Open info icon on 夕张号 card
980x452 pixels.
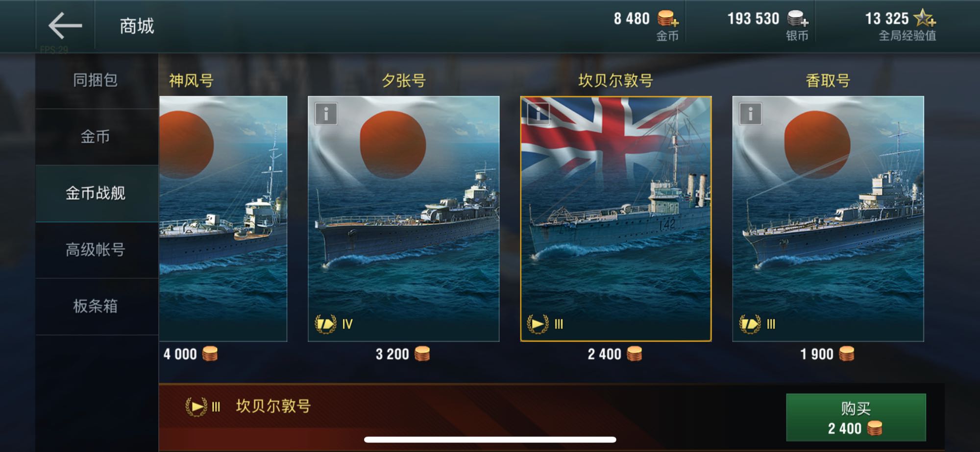pos(326,114)
